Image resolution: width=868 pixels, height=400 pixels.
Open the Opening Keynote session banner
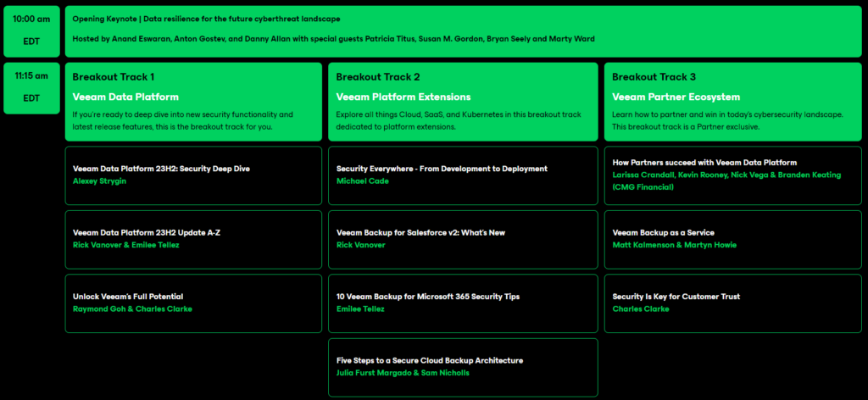coord(464,31)
